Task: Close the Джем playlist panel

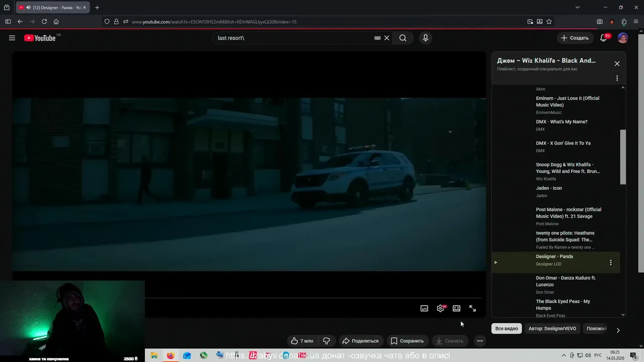Action: 617,64
